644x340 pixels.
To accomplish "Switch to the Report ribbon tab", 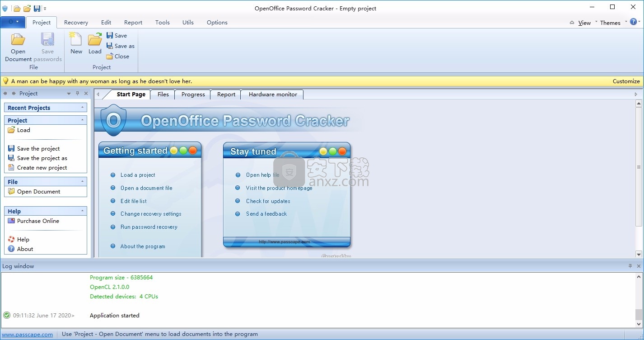I will click(133, 22).
